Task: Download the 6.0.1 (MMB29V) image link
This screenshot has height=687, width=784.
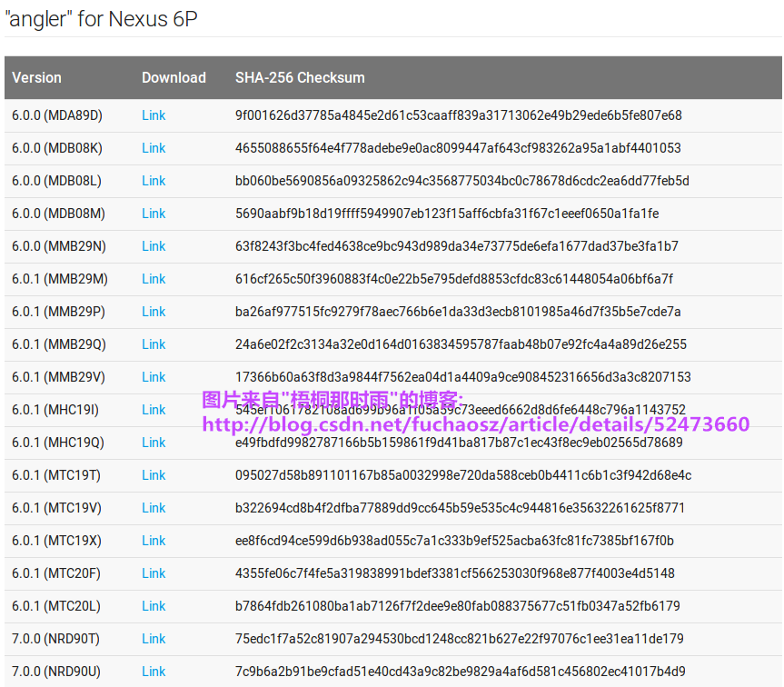Action: tap(154, 377)
